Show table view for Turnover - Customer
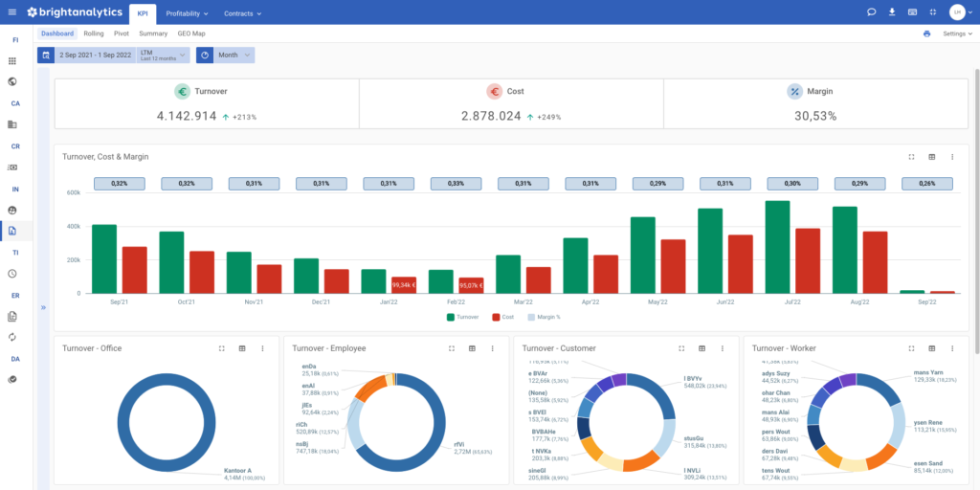Viewport: 980px width, 490px height. (702, 348)
